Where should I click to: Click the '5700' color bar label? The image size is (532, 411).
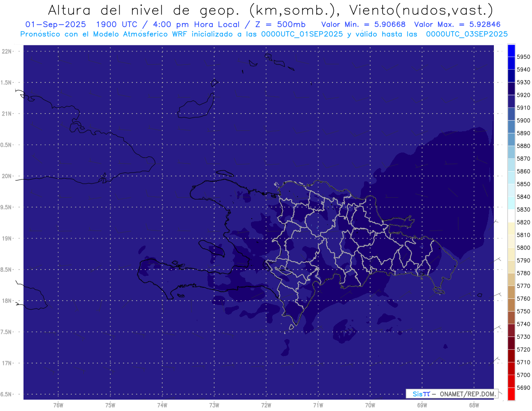click(523, 375)
